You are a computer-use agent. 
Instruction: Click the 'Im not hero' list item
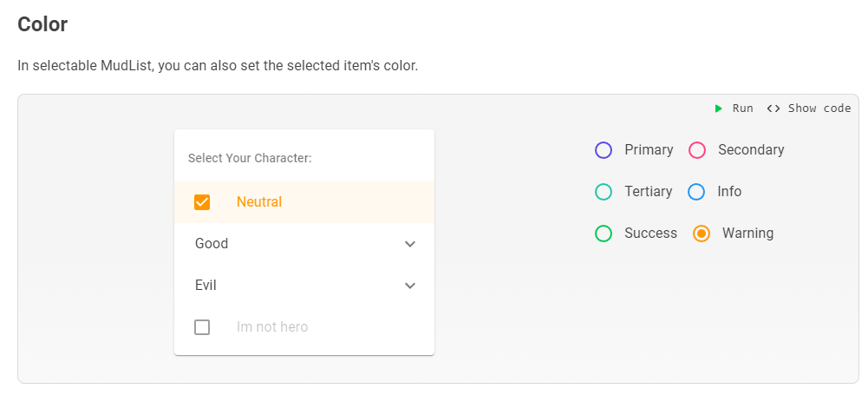[272, 327]
